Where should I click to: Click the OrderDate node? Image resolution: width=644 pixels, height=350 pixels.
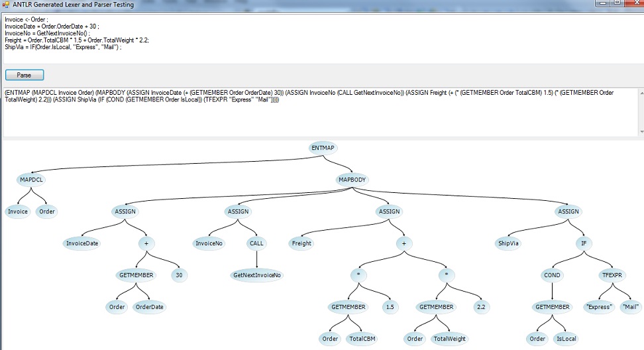point(150,307)
